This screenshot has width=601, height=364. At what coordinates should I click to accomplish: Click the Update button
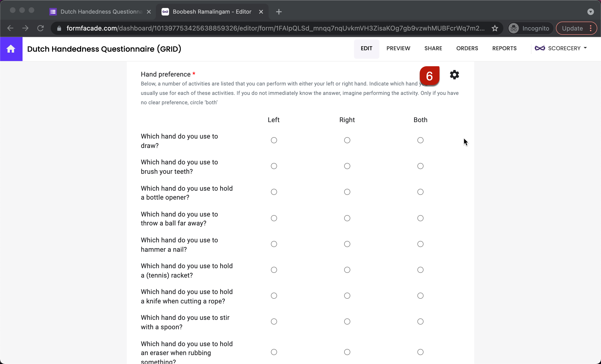[x=572, y=28]
